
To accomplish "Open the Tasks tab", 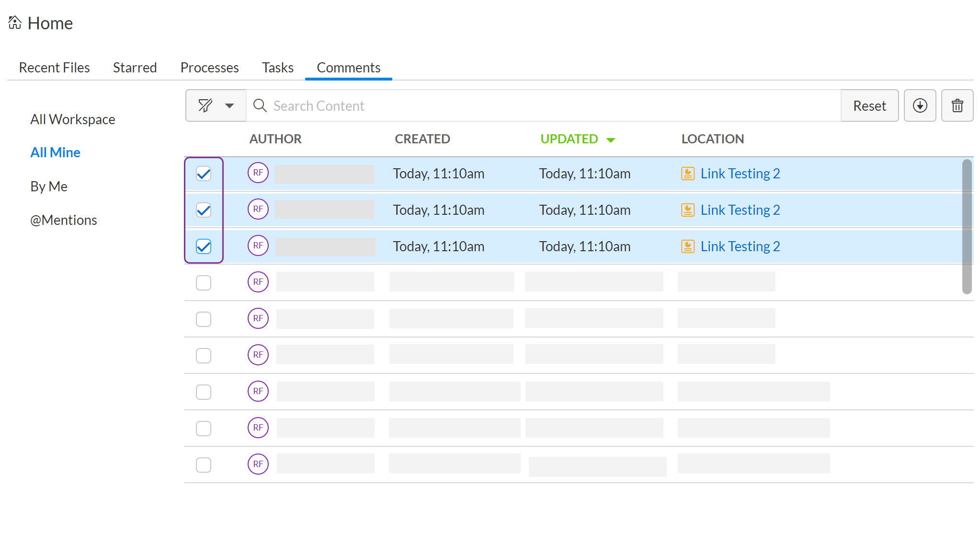I will tap(278, 68).
